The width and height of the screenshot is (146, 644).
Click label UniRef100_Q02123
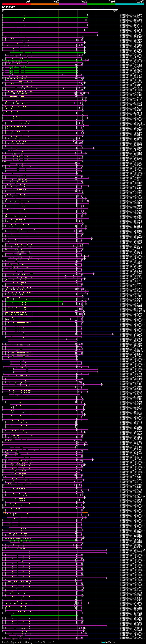[131, 392]
